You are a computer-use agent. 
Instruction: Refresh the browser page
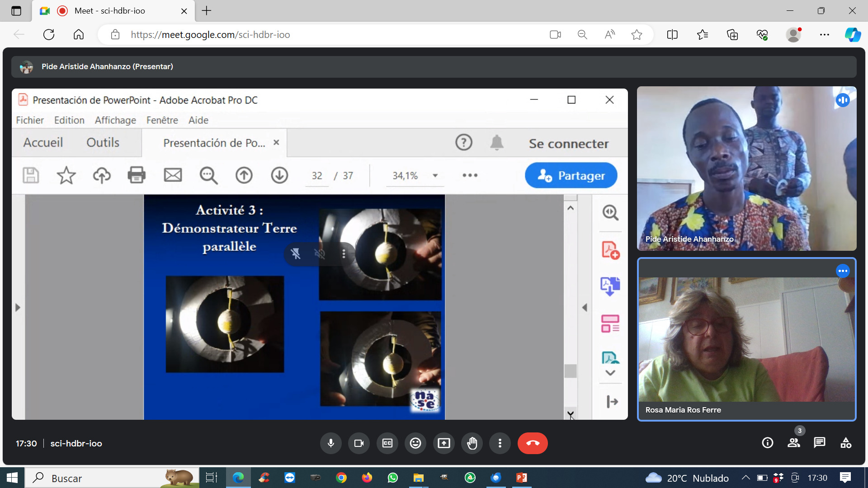(49, 35)
